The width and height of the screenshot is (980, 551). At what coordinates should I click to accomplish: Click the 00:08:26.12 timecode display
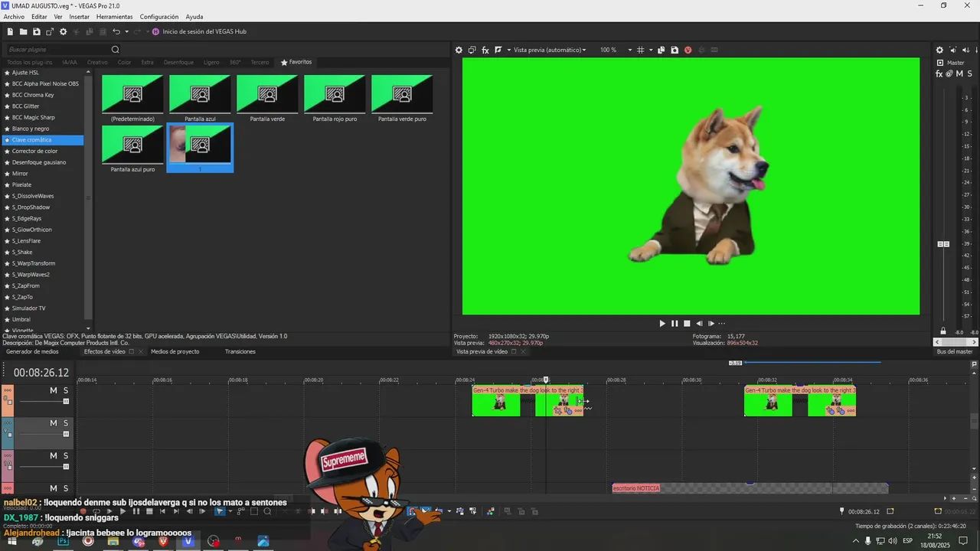coord(41,373)
